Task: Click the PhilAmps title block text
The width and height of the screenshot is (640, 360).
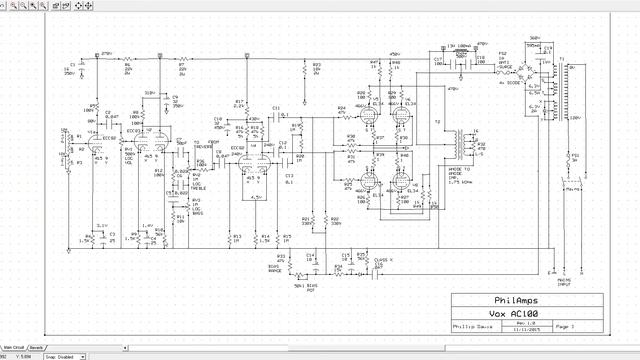Action: (x=516, y=300)
